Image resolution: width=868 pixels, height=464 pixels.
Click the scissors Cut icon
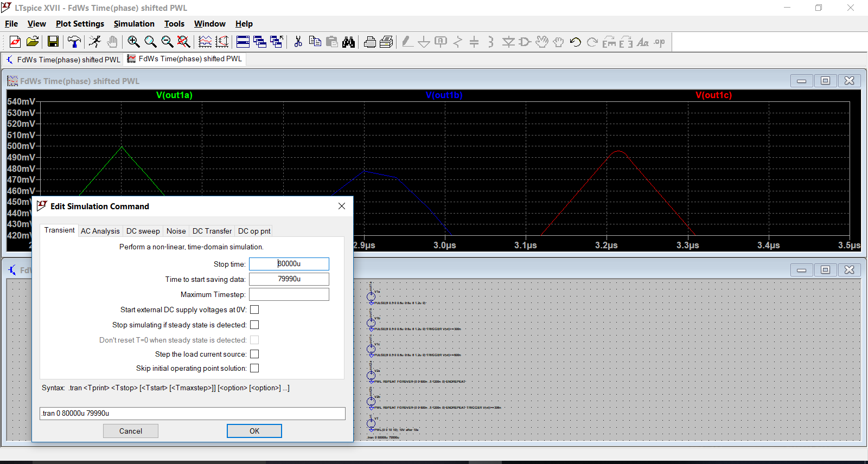(298, 42)
